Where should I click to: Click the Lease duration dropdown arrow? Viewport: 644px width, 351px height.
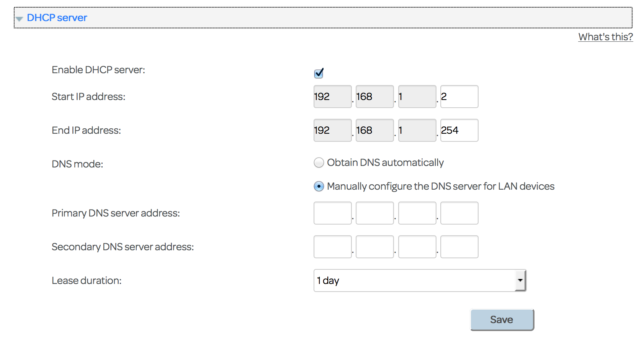[x=520, y=280]
